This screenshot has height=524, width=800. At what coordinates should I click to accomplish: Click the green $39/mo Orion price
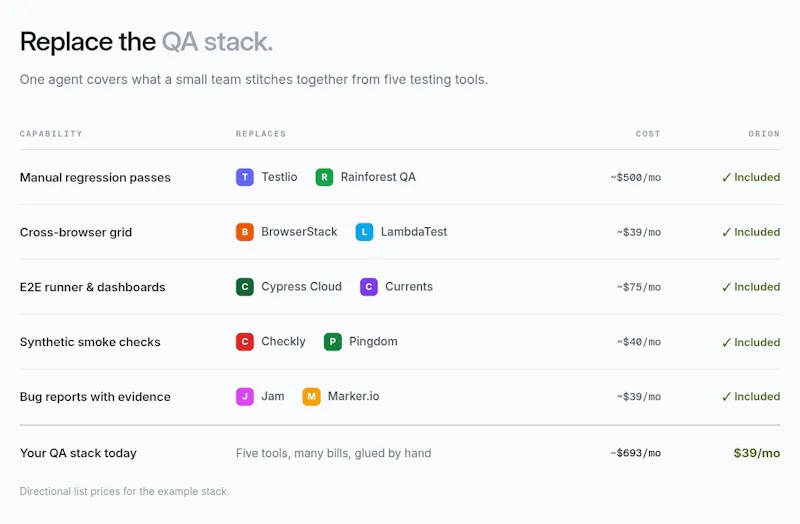[757, 453]
